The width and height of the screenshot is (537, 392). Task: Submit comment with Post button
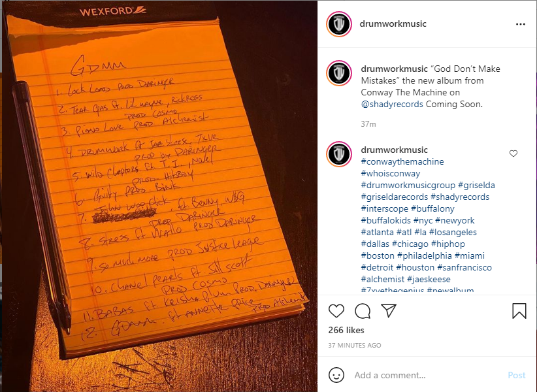click(x=517, y=375)
